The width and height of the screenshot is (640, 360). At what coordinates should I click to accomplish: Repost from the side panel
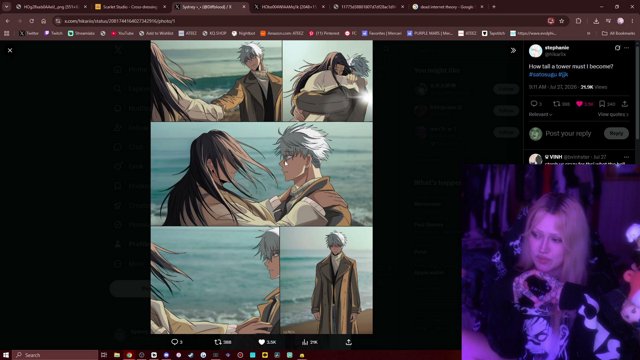point(556,104)
